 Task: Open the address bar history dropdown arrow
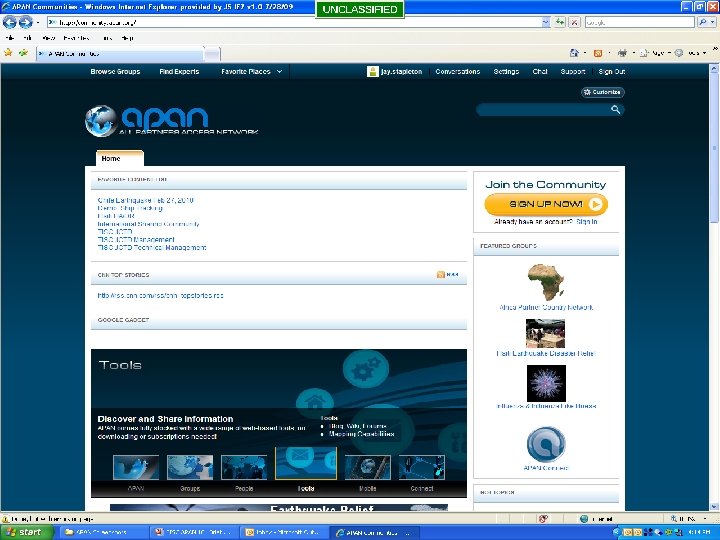coord(546,22)
